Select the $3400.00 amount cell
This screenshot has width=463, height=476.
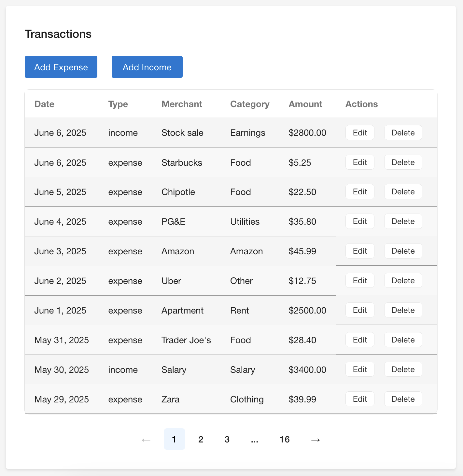tap(307, 370)
